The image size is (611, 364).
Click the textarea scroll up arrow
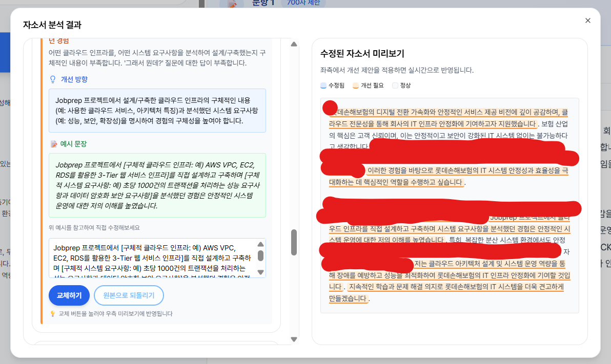[x=261, y=245]
